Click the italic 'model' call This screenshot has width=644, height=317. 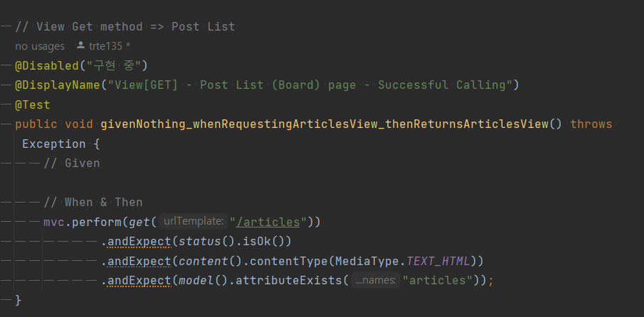tap(196, 281)
